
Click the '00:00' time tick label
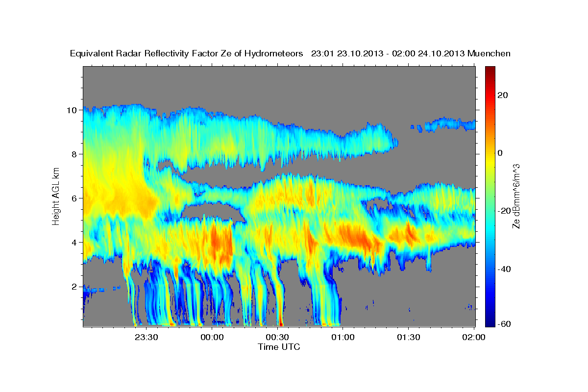(x=212, y=338)
